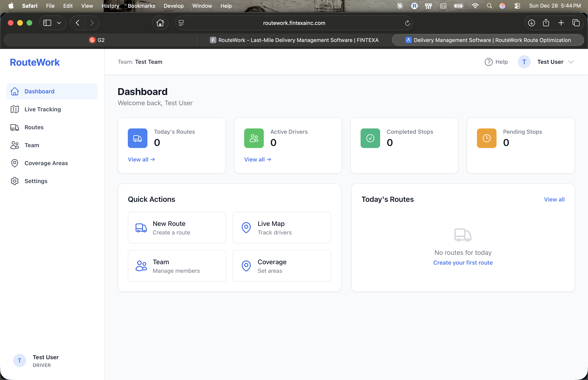The height and width of the screenshot is (380, 588).
Task: Click the Help question mark icon
Action: click(488, 62)
